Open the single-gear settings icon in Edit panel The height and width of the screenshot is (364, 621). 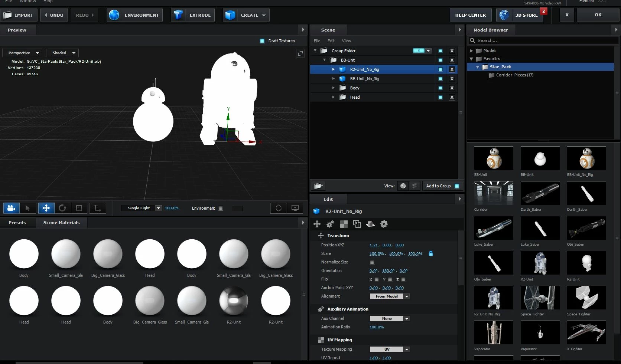point(384,224)
